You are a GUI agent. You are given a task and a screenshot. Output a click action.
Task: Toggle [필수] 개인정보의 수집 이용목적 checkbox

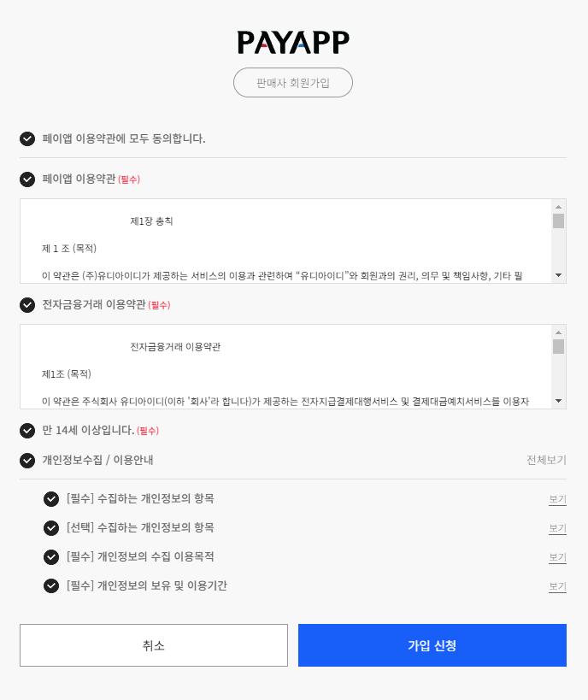click(x=51, y=557)
